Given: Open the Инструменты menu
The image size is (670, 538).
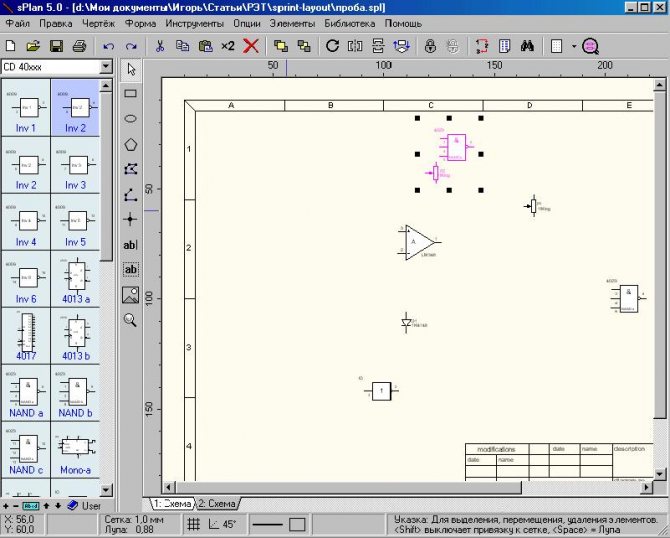Looking at the screenshot, I should tap(193, 22).
